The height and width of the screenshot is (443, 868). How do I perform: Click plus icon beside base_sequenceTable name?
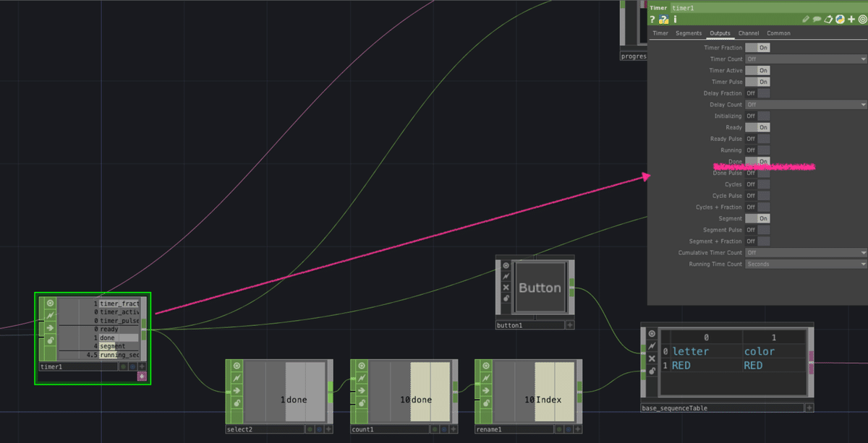pos(810,408)
